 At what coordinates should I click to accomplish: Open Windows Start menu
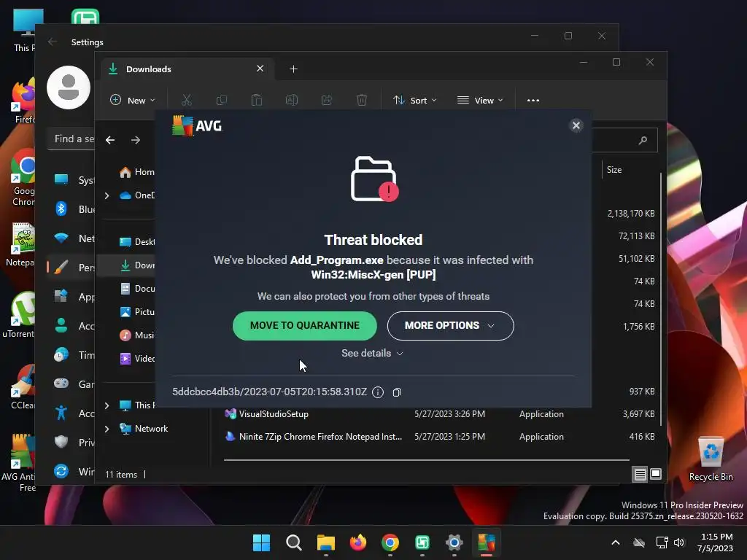pos(261,542)
